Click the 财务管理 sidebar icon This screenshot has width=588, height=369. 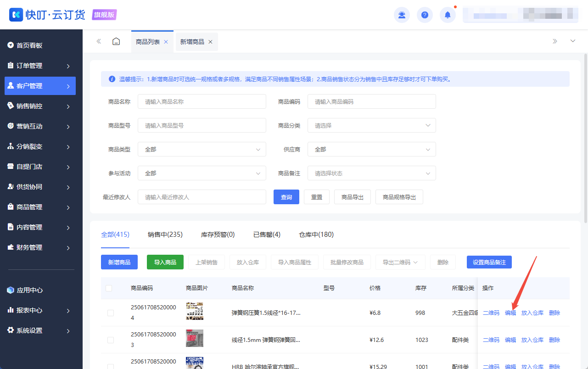(11, 247)
